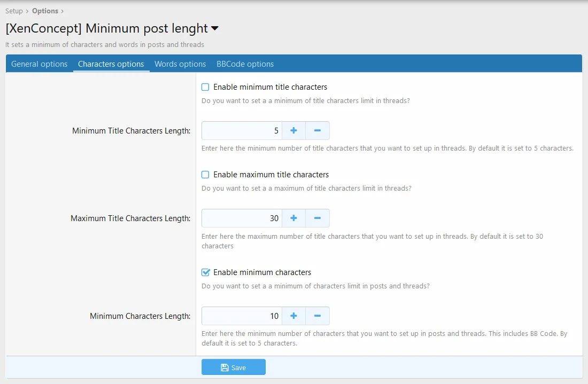Select the Characters options tab
The height and width of the screenshot is (384, 588).
111,64
